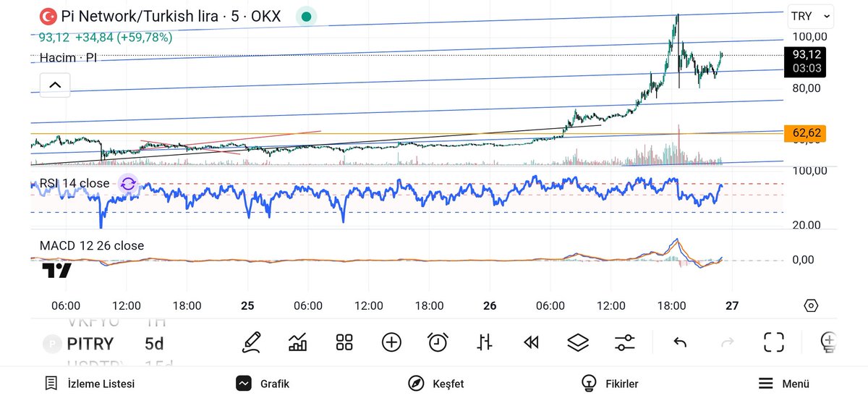The height and width of the screenshot is (401, 868).
Task: Tap the green market status dot
Action: click(307, 16)
